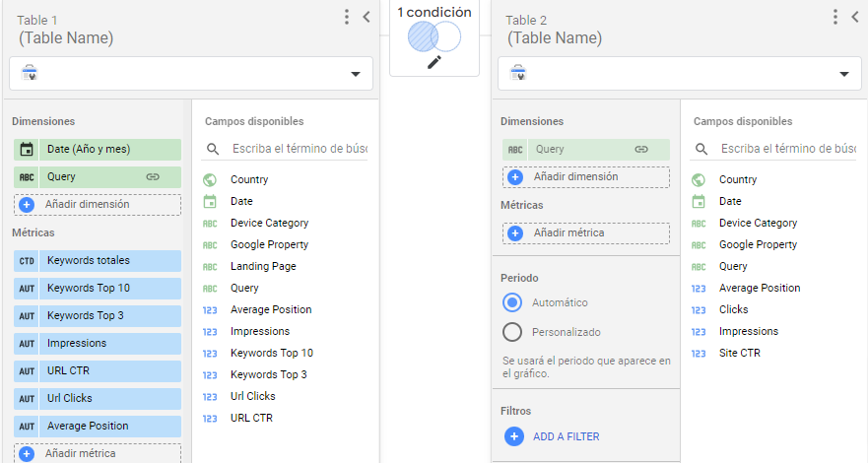The width and height of the screenshot is (868, 463).
Task: Select Google Property in Table 1 available fields
Action: 270,244
